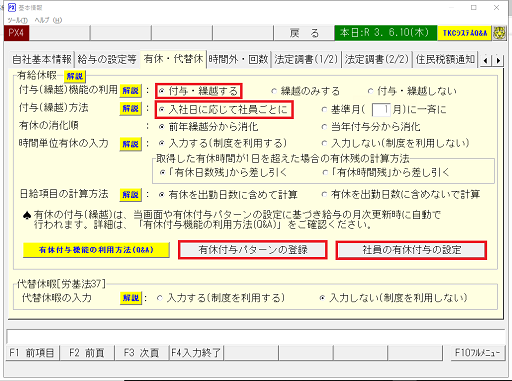Click the PX4 application icon in title bar
This screenshot has height=381, width=512.
point(11,7)
